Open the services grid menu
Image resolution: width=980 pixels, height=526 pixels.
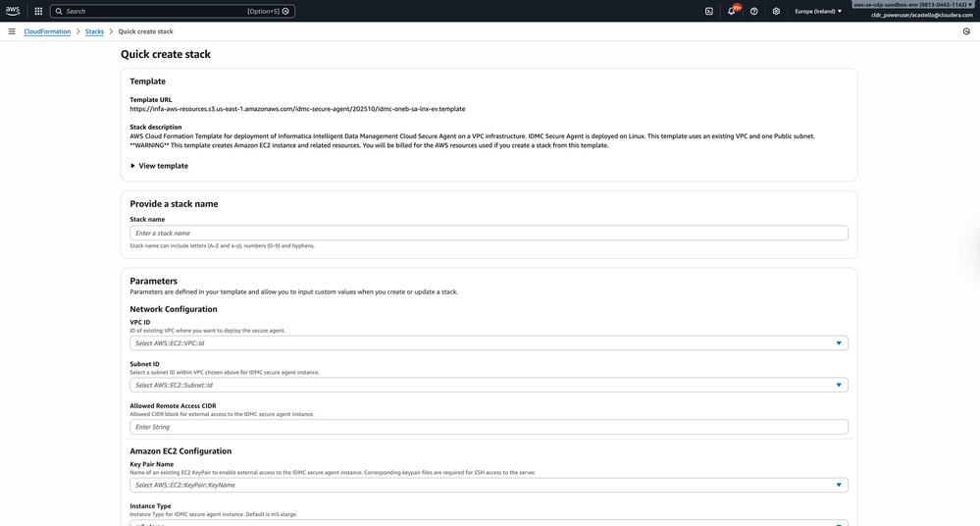pyautogui.click(x=38, y=11)
